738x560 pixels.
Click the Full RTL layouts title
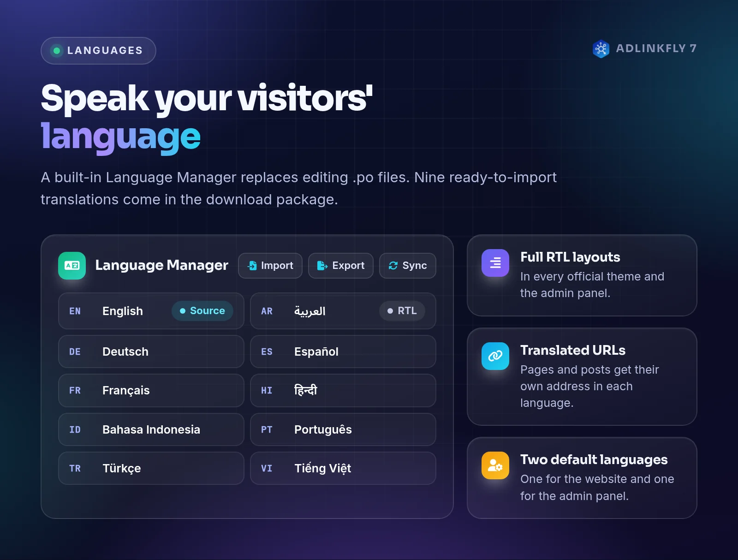coord(570,257)
